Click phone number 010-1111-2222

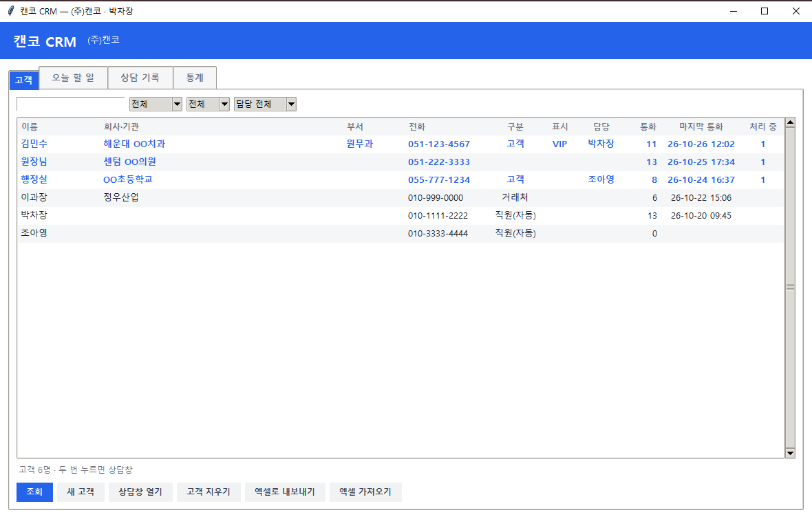[438, 216]
